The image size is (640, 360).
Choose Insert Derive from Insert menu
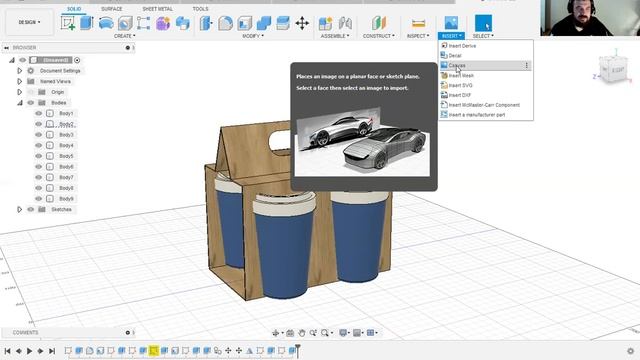coord(486,46)
